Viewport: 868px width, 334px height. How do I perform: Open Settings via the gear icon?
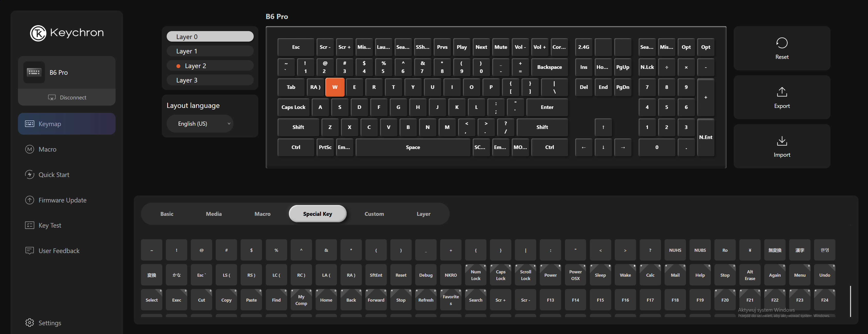30,322
